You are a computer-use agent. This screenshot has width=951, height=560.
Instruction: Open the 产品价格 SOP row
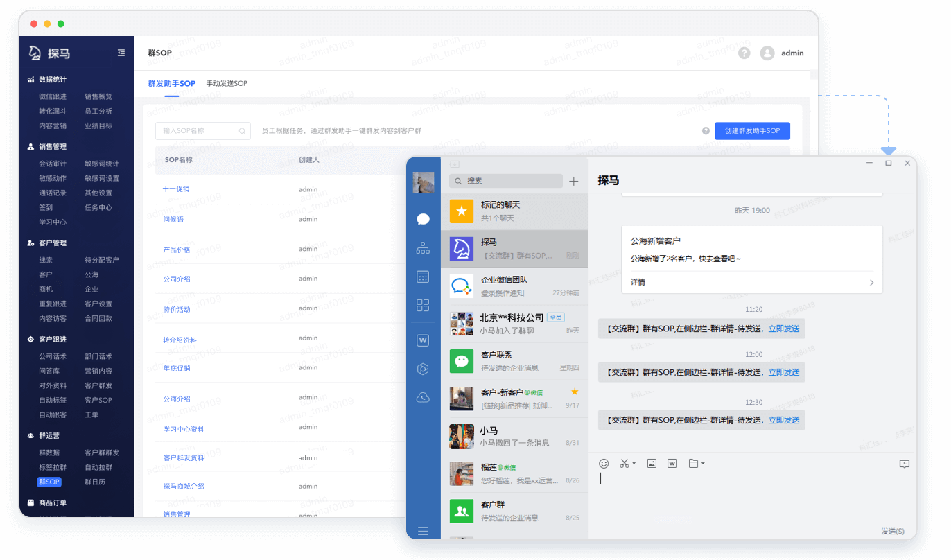tap(176, 250)
